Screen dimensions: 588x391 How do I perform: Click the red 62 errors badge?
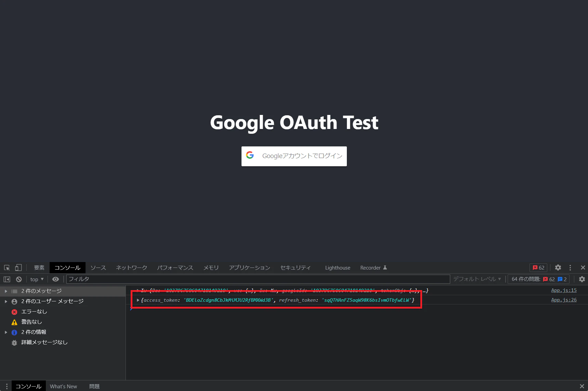pos(538,268)
